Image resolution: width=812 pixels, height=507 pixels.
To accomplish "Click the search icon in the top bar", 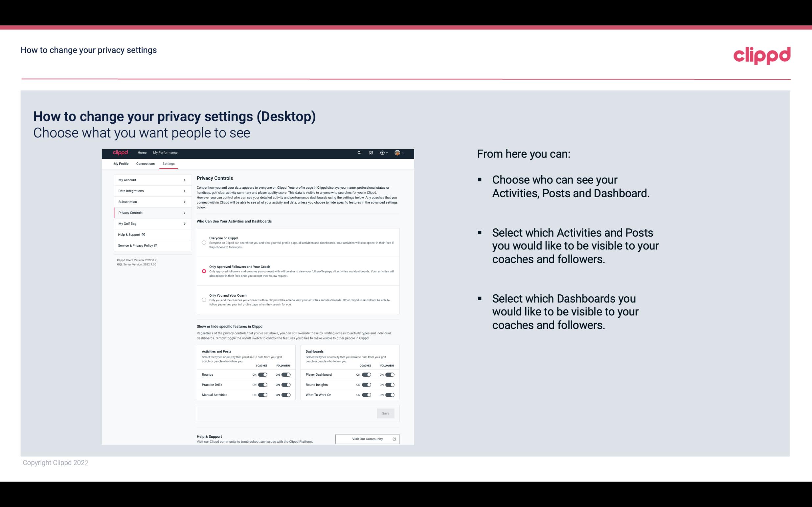I will (x=359, y=153).
